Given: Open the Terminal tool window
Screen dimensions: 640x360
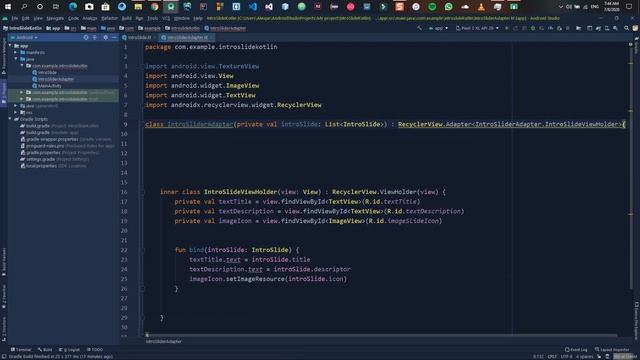Looking at the screenshot, I should [x=21, y=350].
